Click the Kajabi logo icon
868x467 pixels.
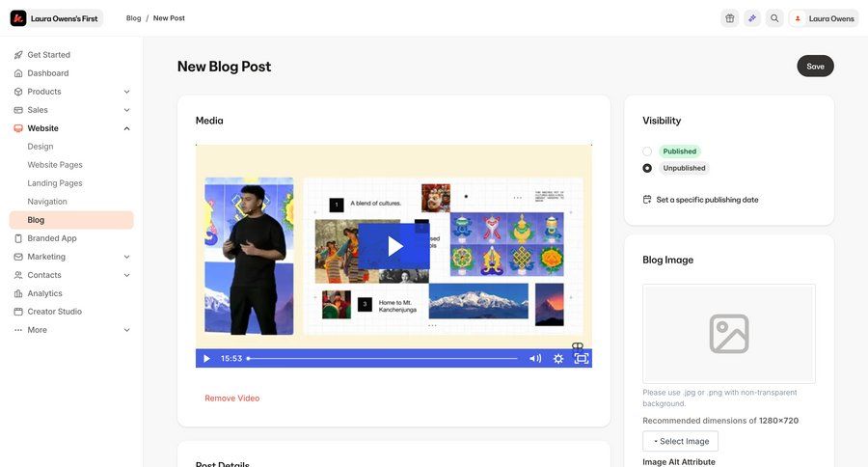tap(18, 18)
